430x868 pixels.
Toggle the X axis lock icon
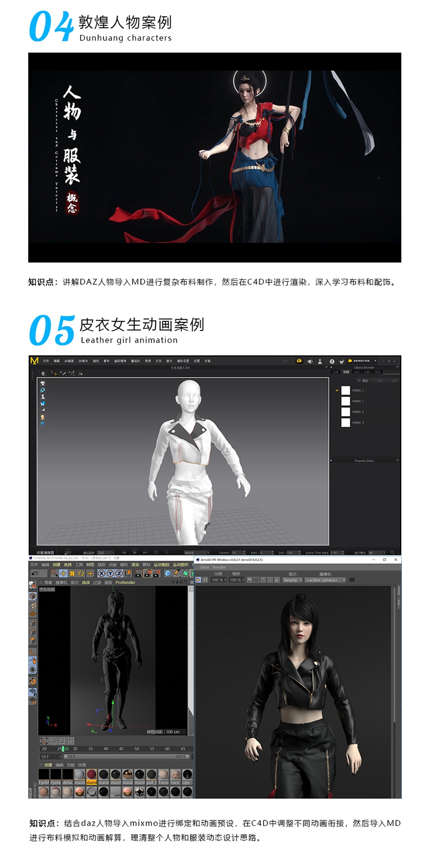pos(101,573)
